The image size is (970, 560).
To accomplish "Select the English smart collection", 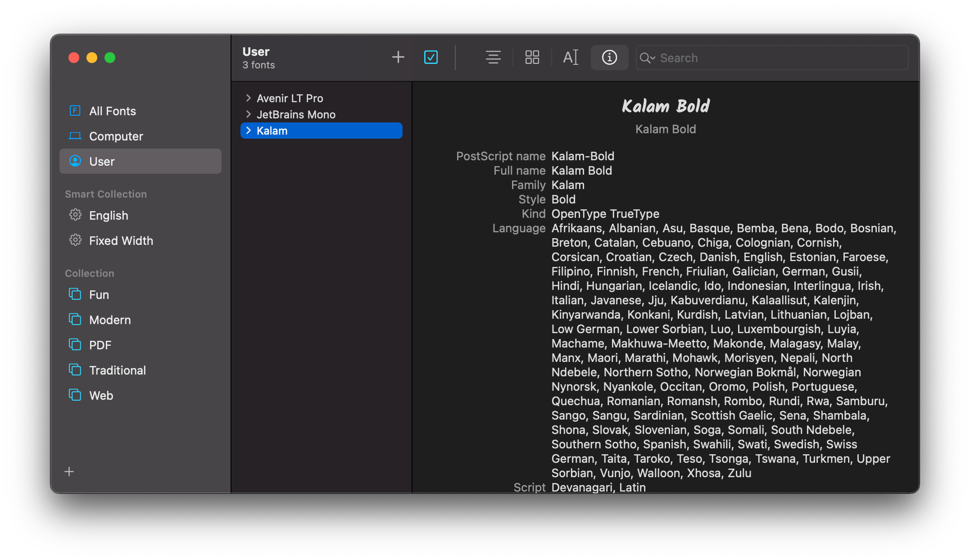I will pyautogui.click(x=108, y=215).
